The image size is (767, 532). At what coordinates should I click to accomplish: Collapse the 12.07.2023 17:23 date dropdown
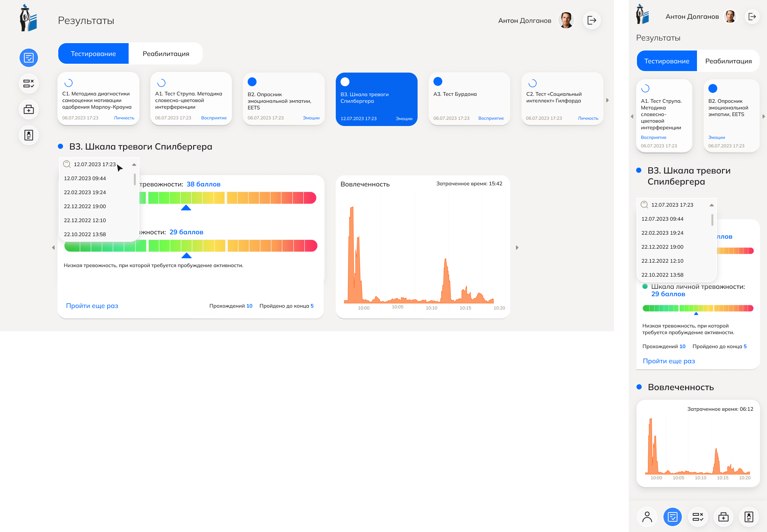[x=134, y=165]
